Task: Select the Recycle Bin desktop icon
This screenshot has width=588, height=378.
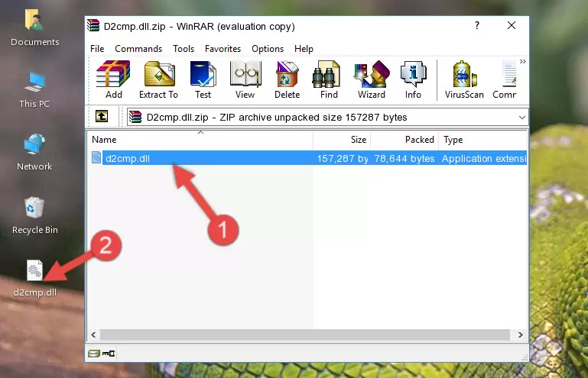Action: (34, 215)
